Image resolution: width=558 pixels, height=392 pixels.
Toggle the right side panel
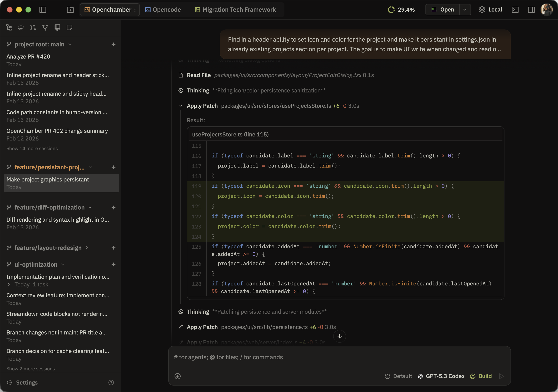pyautogui.click(x=531, y=10)
